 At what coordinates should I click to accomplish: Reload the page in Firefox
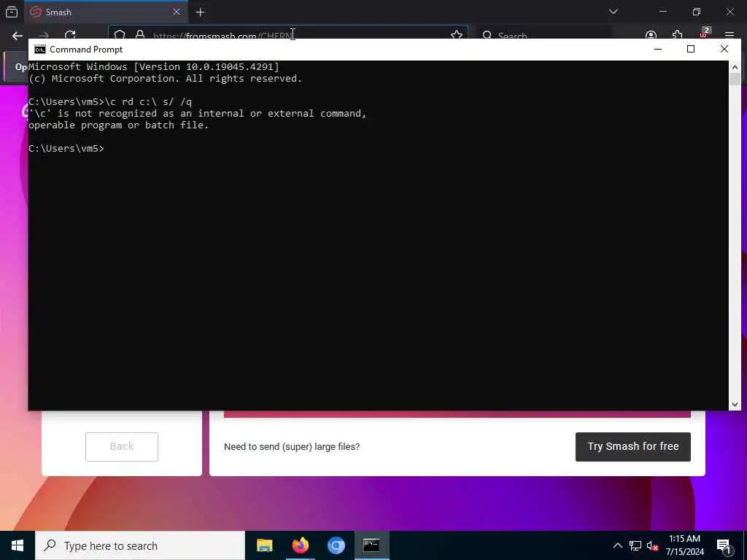[x=70, y=35]
